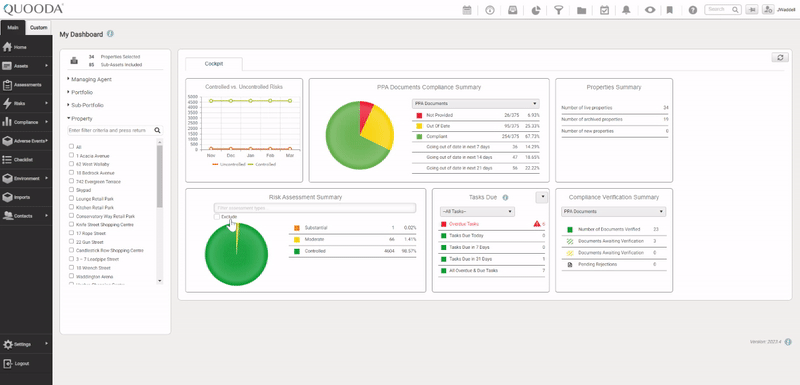Screen dimensions: 800x385
Task: Open the bookmark icon
Action: click(x=670, y=10)
